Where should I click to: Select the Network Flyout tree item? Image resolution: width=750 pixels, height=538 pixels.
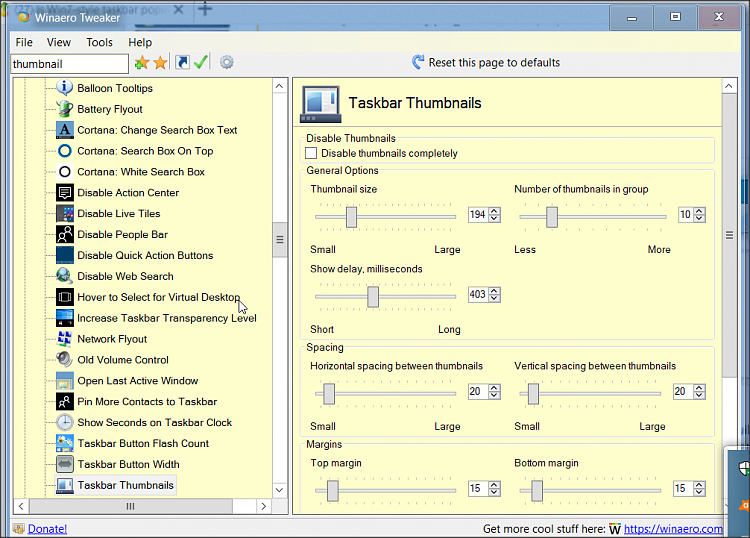coord(112,339)
